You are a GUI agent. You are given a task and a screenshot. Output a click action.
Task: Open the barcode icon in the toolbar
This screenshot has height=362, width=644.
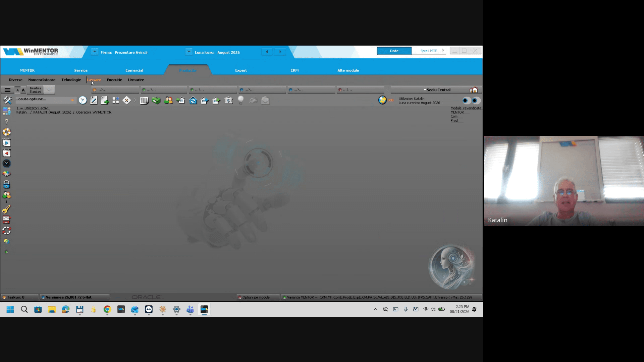[144, 100]
